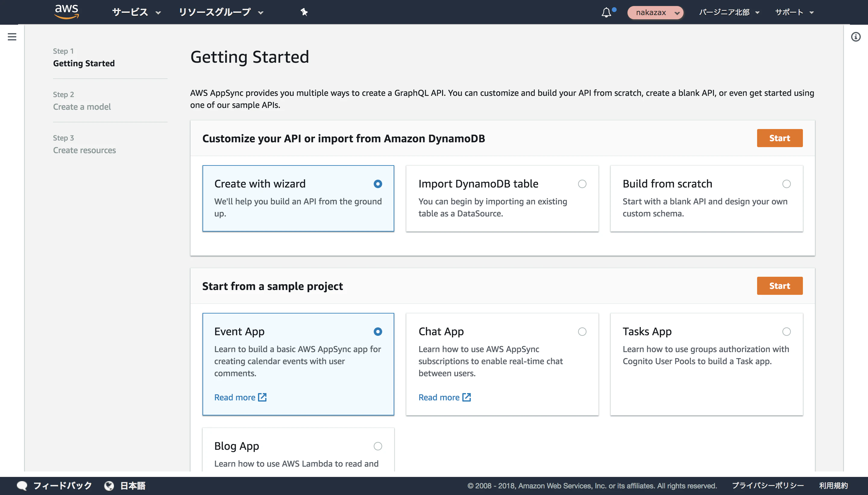
Task: Open the nakazax account dropdown
Action: (655, 13)
